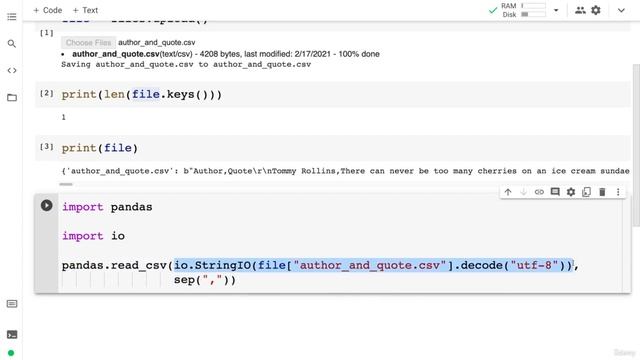Open the table of contents sidebar icon
Viewport: 640px width, 360px height.
click(11, 17)
